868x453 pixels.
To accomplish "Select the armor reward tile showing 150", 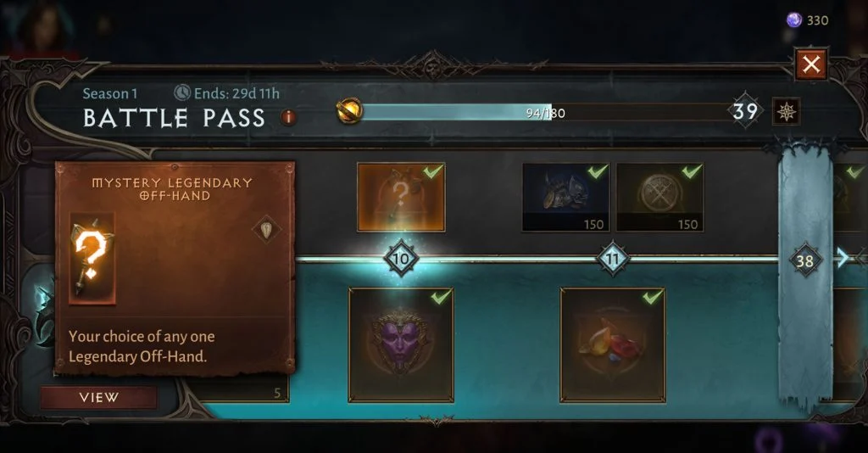I will (x=565, y=197).
